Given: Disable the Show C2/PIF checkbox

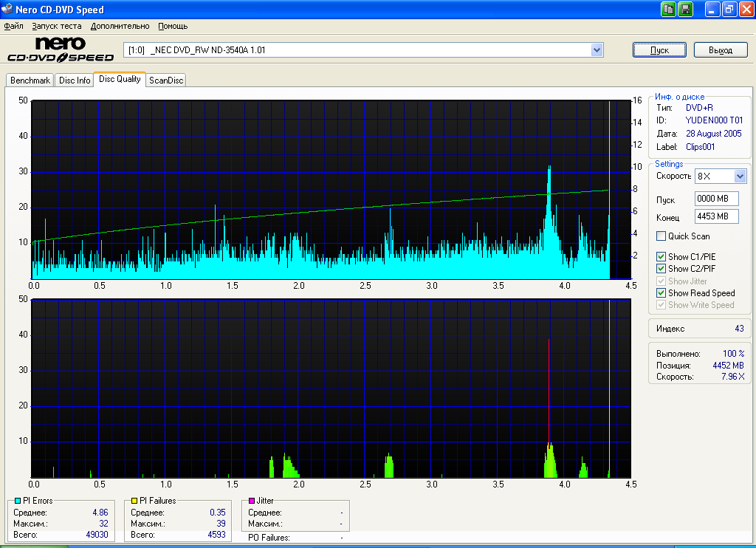Looking at the screenshot, I should tap(661, 269).
